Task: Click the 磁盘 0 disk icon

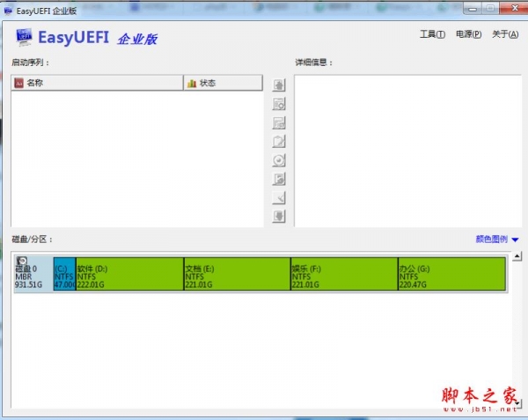Action: (x=22, y=261)
